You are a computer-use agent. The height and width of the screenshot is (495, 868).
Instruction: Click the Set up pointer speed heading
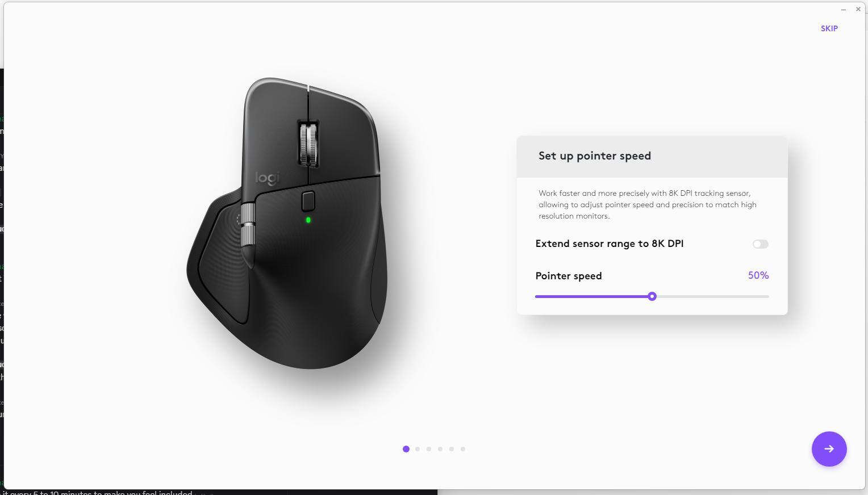[594, 156]
